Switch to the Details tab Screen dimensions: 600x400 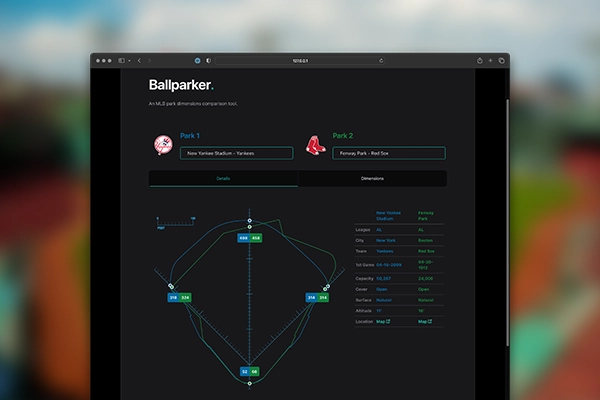pyautogui.click(x=223, y=179)
